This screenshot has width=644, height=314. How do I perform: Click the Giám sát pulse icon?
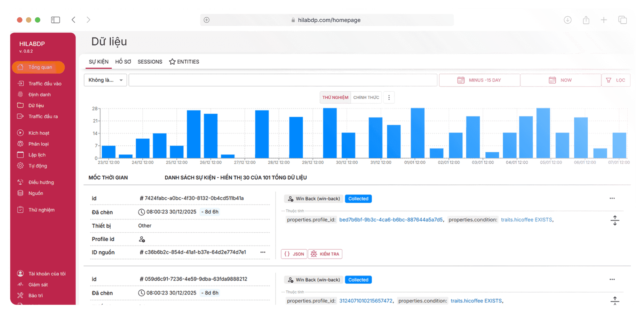click(x=21, y=284)
